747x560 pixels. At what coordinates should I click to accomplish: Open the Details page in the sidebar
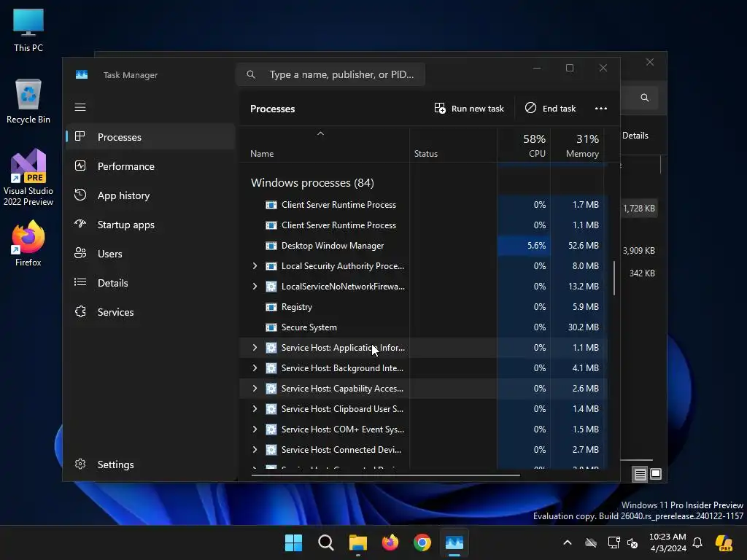coord(150,283)
